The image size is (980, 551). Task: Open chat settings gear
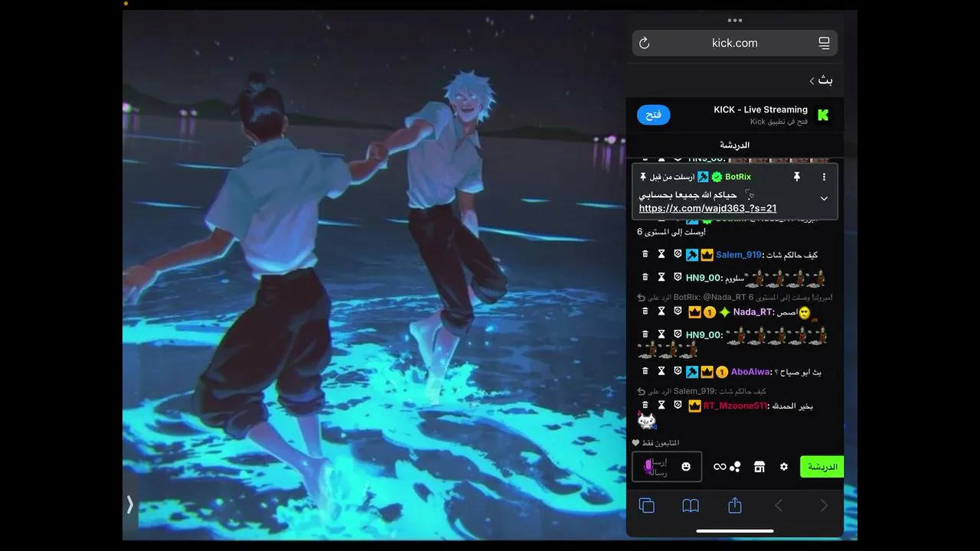click(784, 467)
